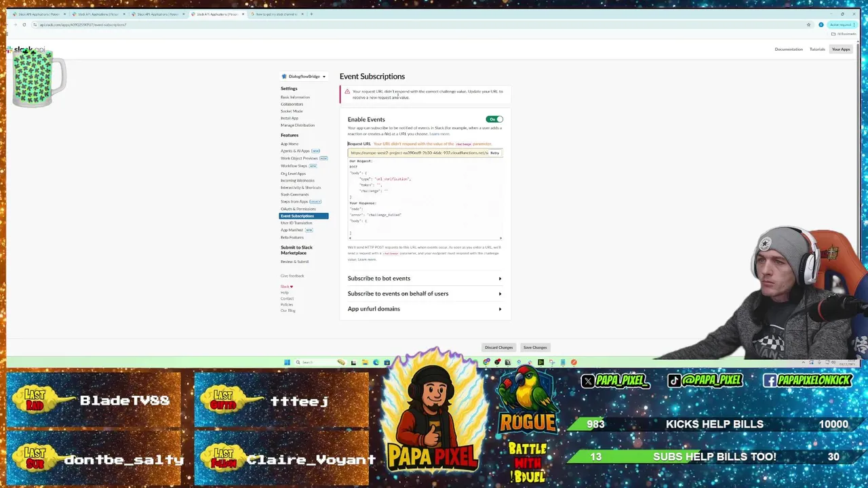This screenshot has width=868, height=488.
Task: Open Slash Commands page
Action: (x=294, y=195)
